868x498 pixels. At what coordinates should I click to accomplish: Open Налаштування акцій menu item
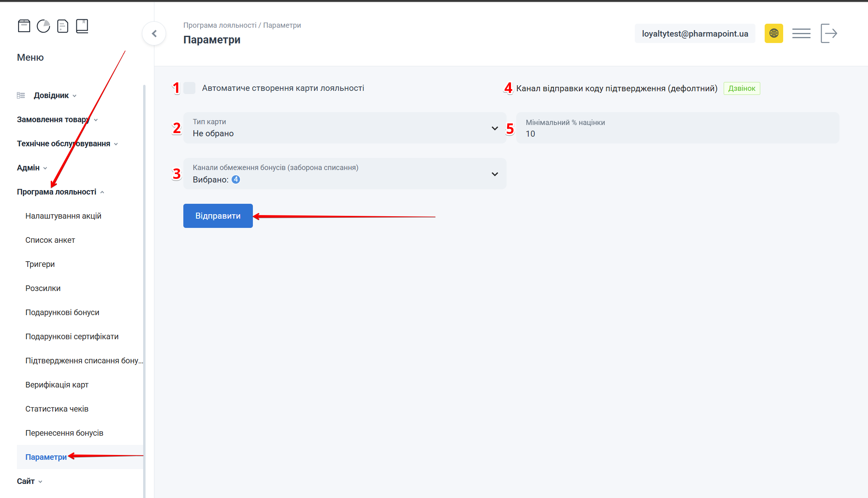coord(63,216)
